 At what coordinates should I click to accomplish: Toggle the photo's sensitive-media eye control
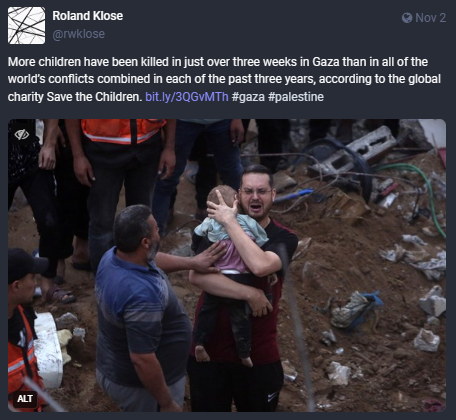[x=22, y=135]
